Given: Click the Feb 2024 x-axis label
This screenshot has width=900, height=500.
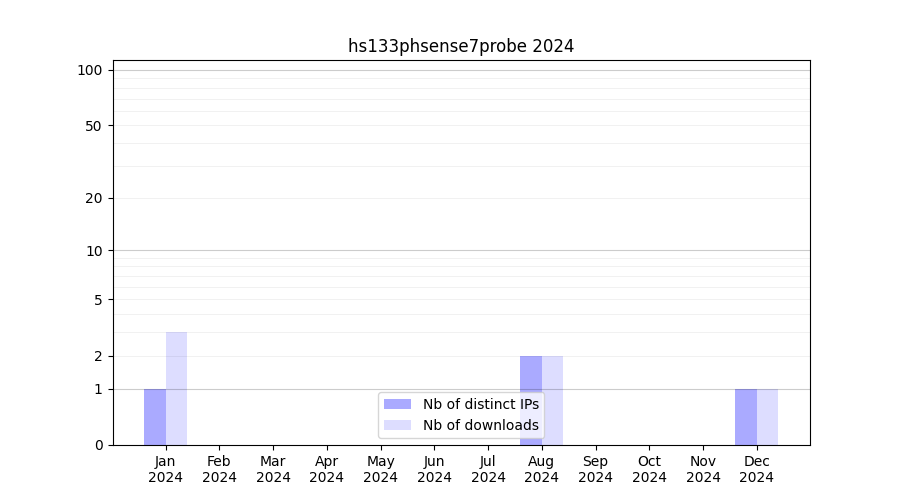Looking at the screenshot, I should [x=219, y=469].
